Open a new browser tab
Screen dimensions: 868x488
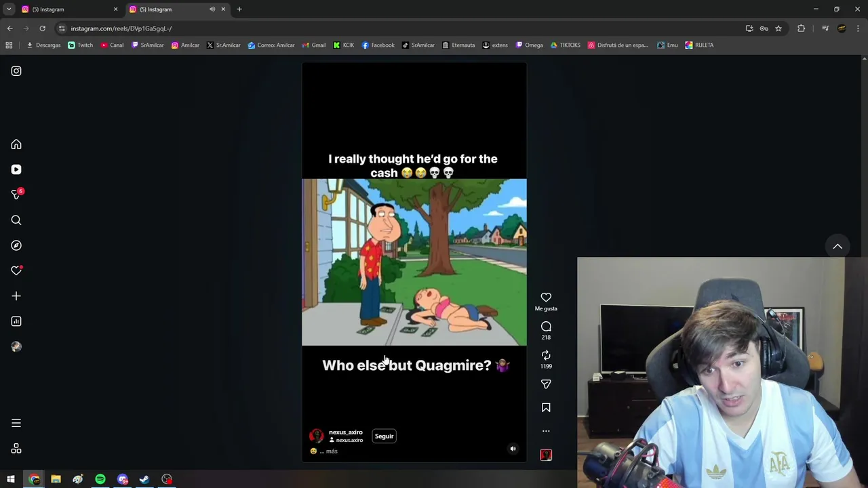[x=239, y=9]
